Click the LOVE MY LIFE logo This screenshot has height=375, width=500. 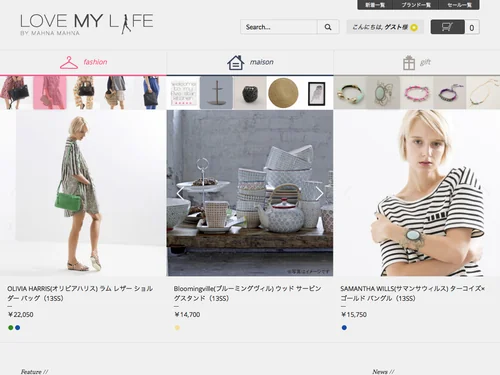pos(87,24)
